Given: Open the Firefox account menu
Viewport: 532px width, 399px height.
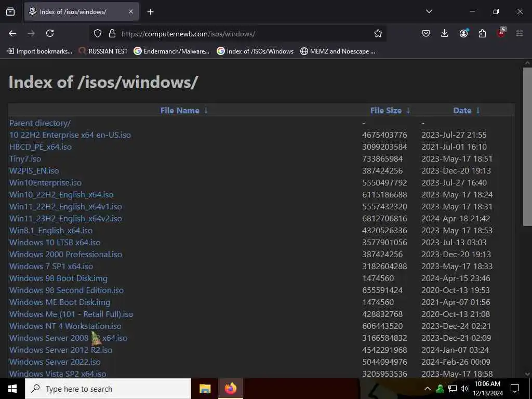Looking at the screenshot, I should pyautogui.click(x=463, y=33).
